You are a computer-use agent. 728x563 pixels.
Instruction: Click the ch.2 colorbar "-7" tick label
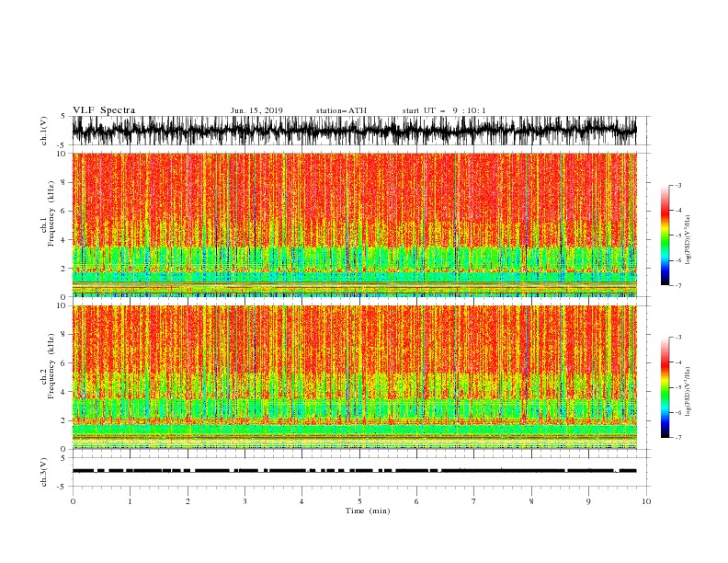click(678, 438)
